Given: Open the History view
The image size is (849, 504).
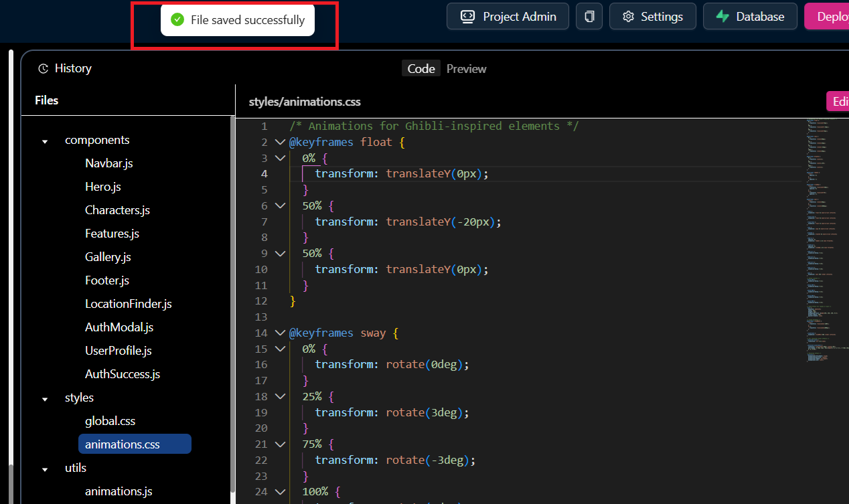Looking at the screenshot, I should (65, 68).
